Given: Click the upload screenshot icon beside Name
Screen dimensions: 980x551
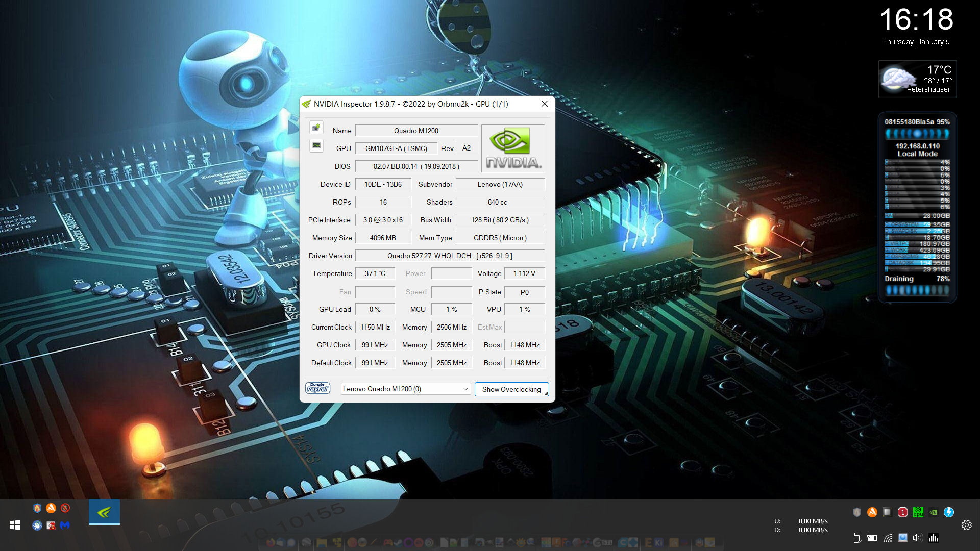Looking at the screenshot, I should click(316, 128).
